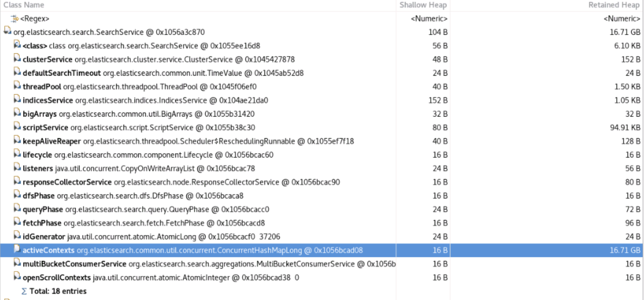Select the SearchService @ 0x1056a3c870 row
Image resolution: width=644 pixels, height=300 pixels.
tap(322, 32)
